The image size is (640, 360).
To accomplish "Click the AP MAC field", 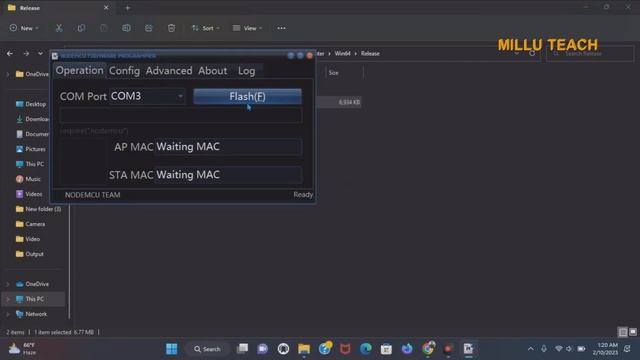I will 228,147.
